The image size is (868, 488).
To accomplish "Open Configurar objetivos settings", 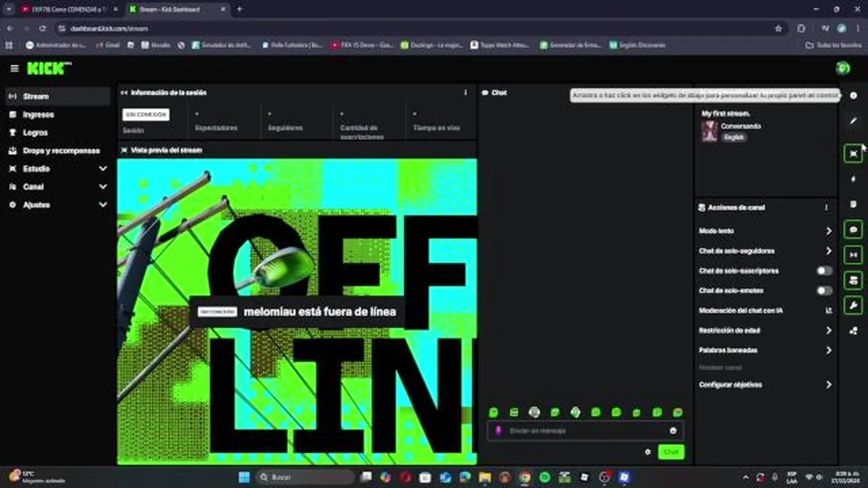I will pyautogui.click(x=766, y=384).
